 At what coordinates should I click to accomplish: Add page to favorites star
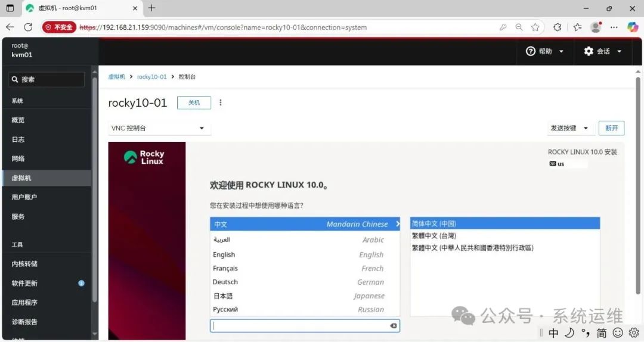(x=535, y=27)
